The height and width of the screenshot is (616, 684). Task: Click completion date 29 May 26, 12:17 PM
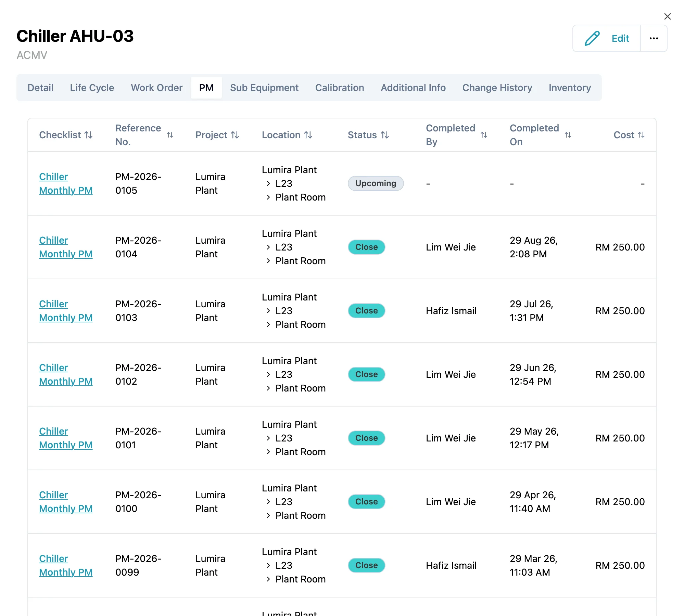point(534,438)
